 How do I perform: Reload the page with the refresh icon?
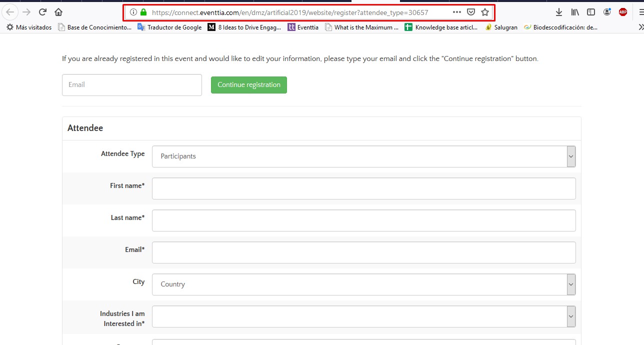(43, 12)
